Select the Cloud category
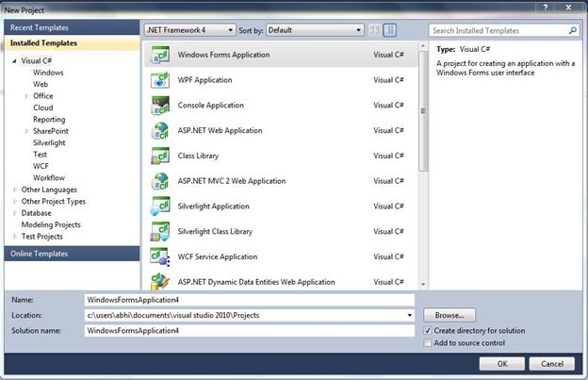The image size is (588, 380). click(43, 107)
